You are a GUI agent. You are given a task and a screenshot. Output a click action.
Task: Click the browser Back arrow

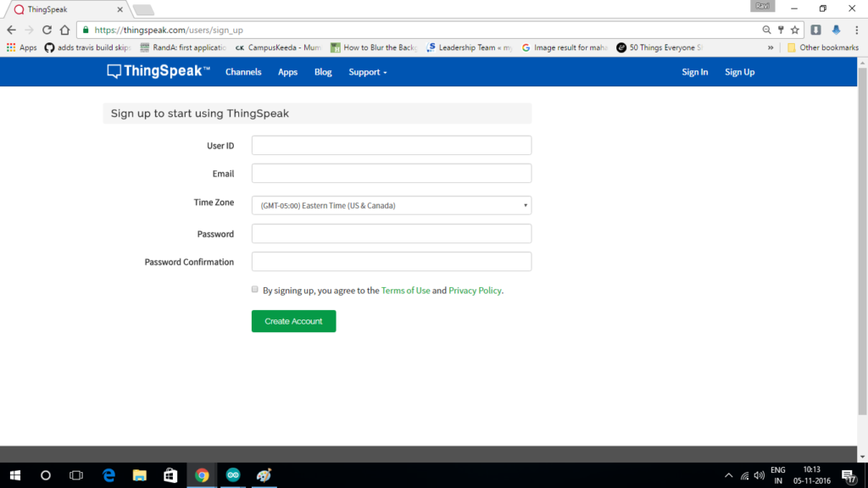pyautogui.click(x=12, y=30)
